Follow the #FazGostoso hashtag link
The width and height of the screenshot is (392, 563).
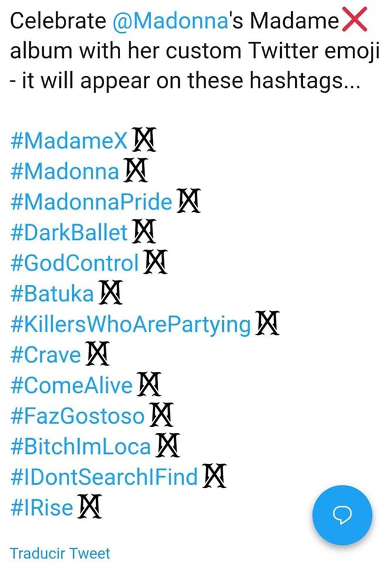77,415
